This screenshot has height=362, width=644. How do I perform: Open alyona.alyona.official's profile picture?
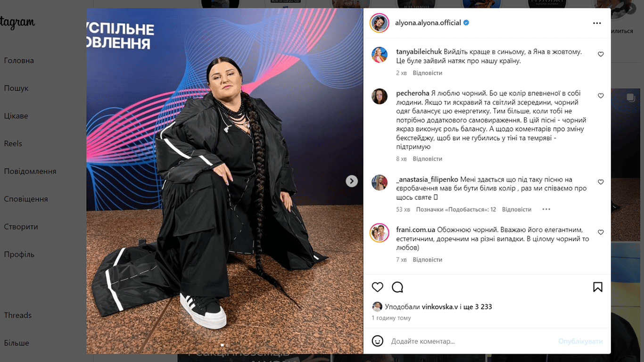[379, 23]
